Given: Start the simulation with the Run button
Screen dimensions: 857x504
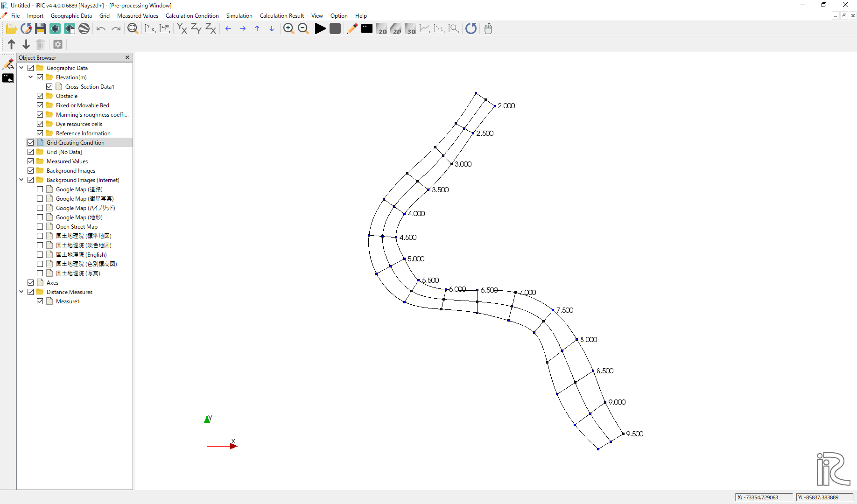Looking at the screenshot, I should point(321,29).
